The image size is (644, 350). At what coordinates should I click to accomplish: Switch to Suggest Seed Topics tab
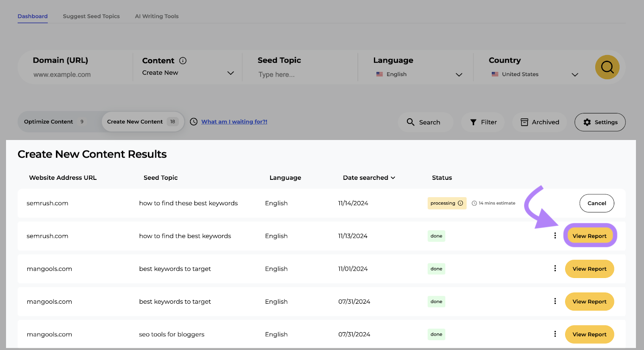pos(91,16)
